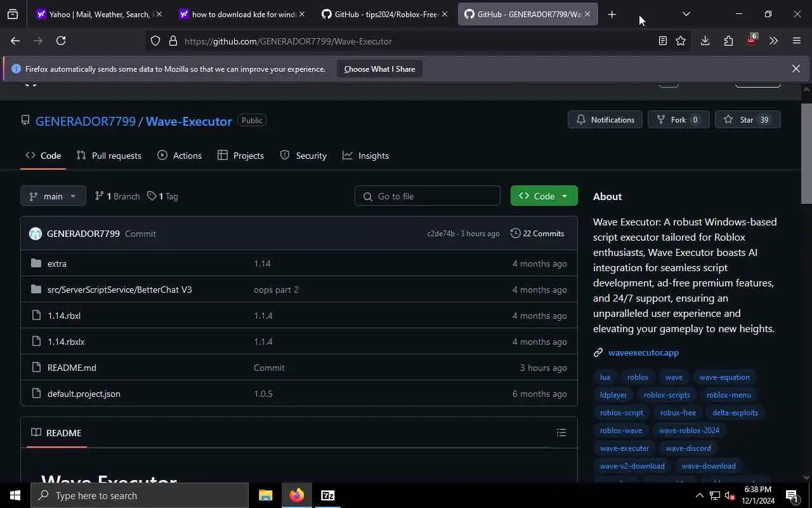Click the wave-discord topic tag
The height and width of the screenshot is (508, 812).
688,448
